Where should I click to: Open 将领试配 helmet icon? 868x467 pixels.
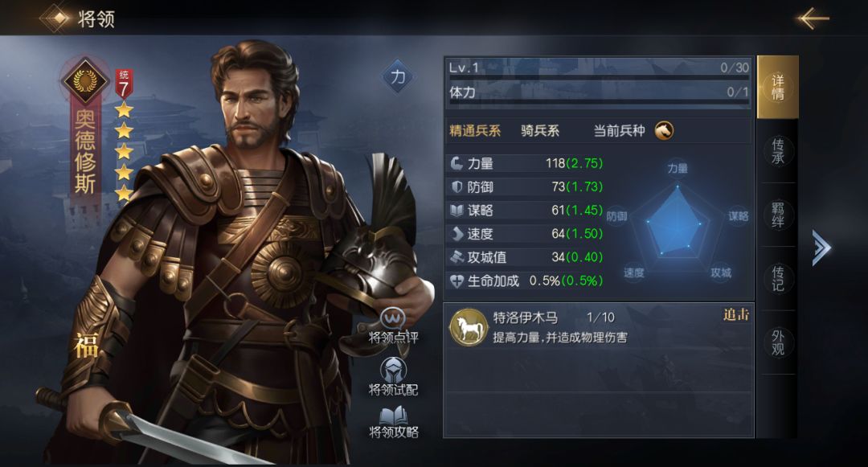[x=393, y=370]
